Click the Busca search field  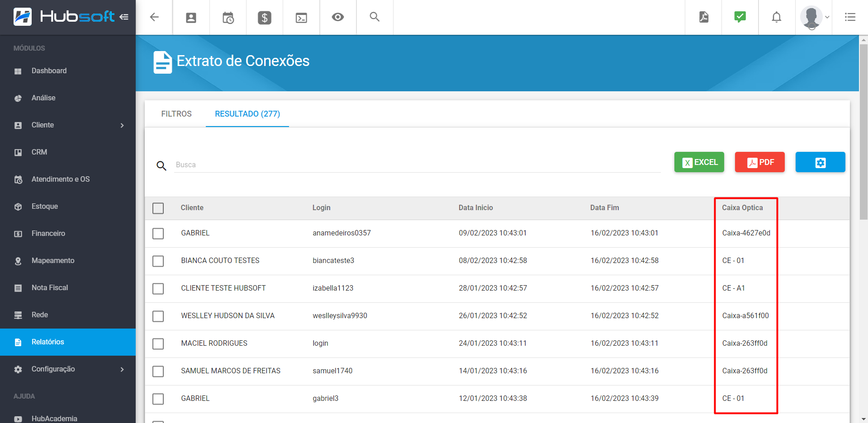click(x=416, y=165)
